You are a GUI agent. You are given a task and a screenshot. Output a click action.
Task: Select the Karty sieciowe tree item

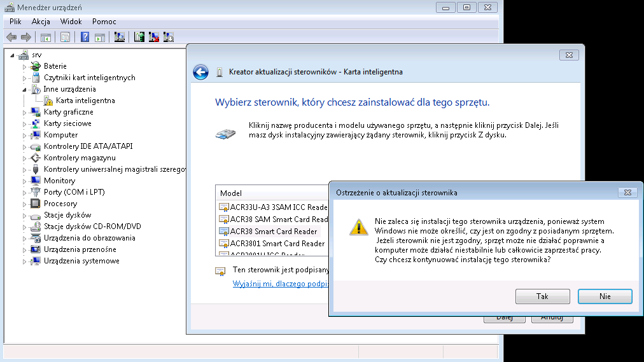pos(67,123)
